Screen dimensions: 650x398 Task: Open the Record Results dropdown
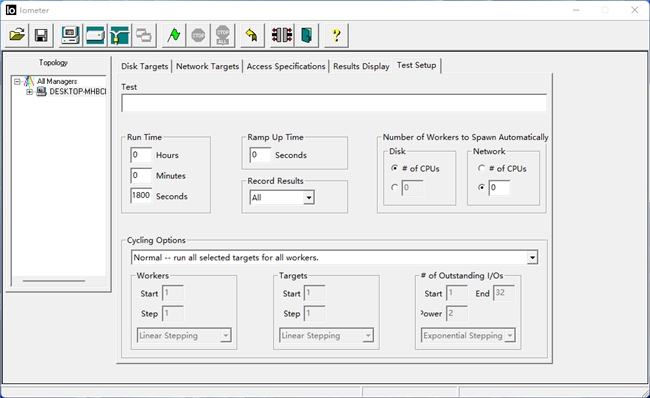coord(308,198)
